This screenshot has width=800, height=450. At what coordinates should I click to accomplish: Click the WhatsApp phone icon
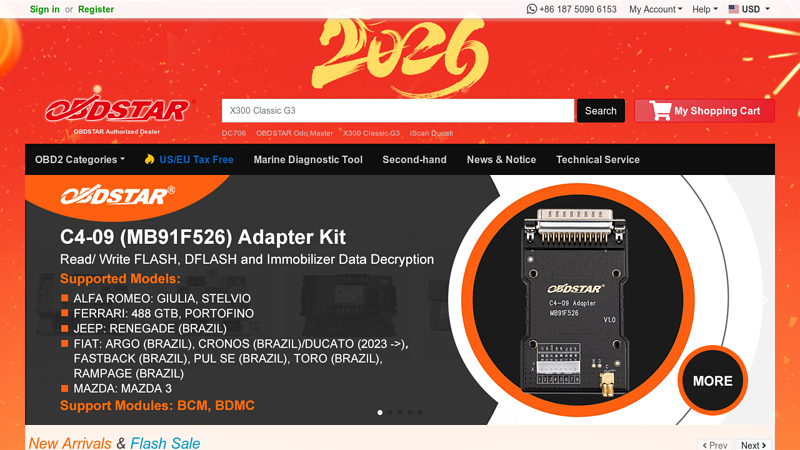click(x=532, y=9)
